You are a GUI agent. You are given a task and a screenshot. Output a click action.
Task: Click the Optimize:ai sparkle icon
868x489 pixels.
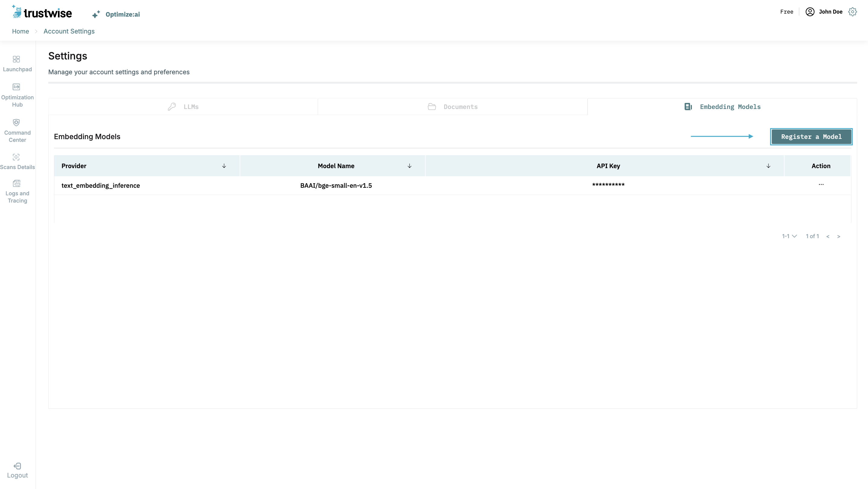tap(96, 14)
